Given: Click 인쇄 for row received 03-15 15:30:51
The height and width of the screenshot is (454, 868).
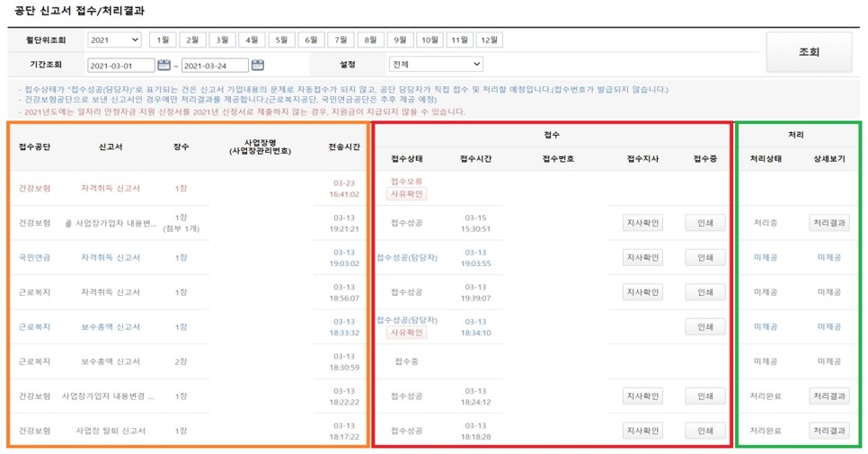Looking at the screenshot, I should coord(705,223).
